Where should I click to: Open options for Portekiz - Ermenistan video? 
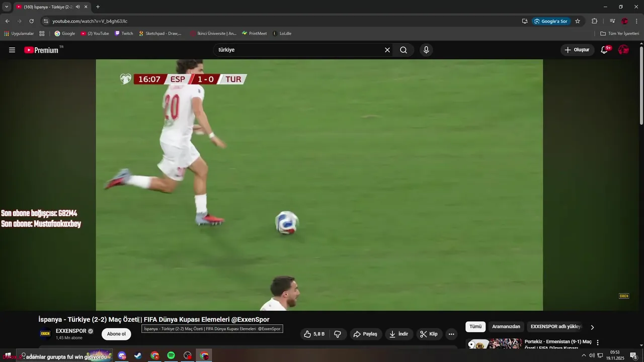coord(598,342)
